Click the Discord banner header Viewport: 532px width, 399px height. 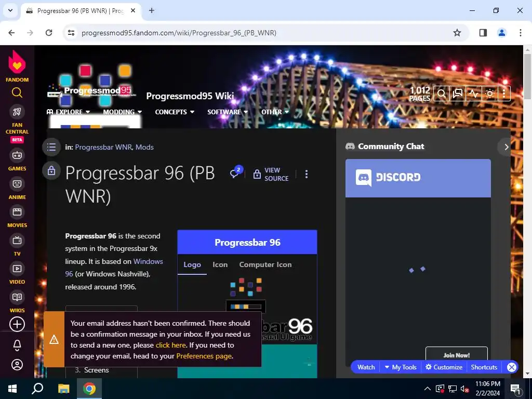point(418,178)
